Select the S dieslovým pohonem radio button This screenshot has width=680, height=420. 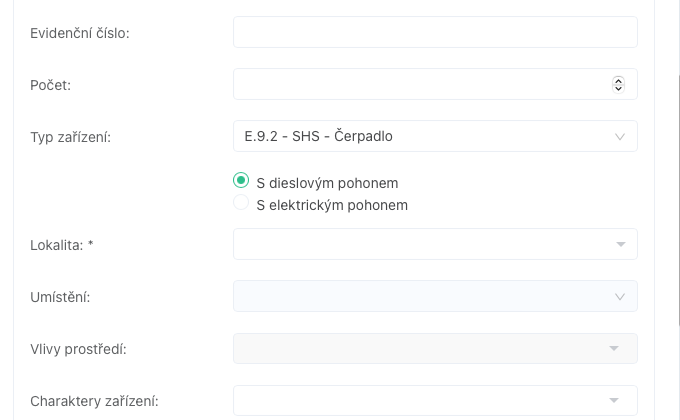(x=241, y=181)
